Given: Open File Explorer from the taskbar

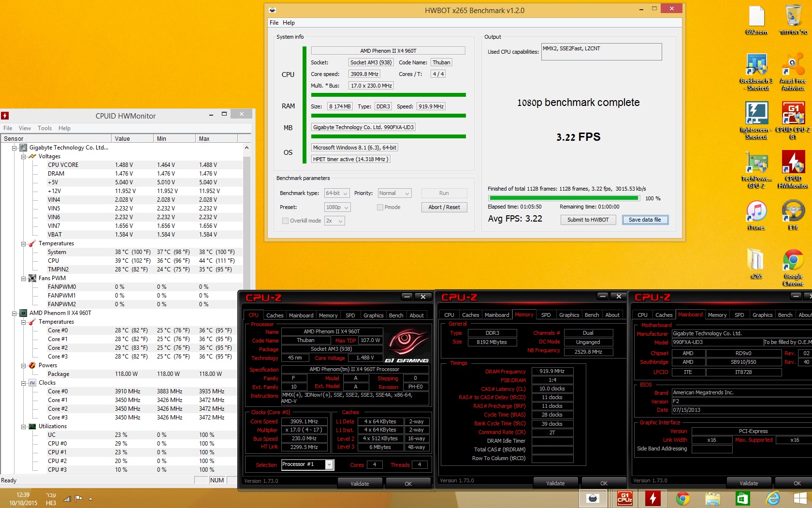Looking at the screenshot, I should point(712,498).
